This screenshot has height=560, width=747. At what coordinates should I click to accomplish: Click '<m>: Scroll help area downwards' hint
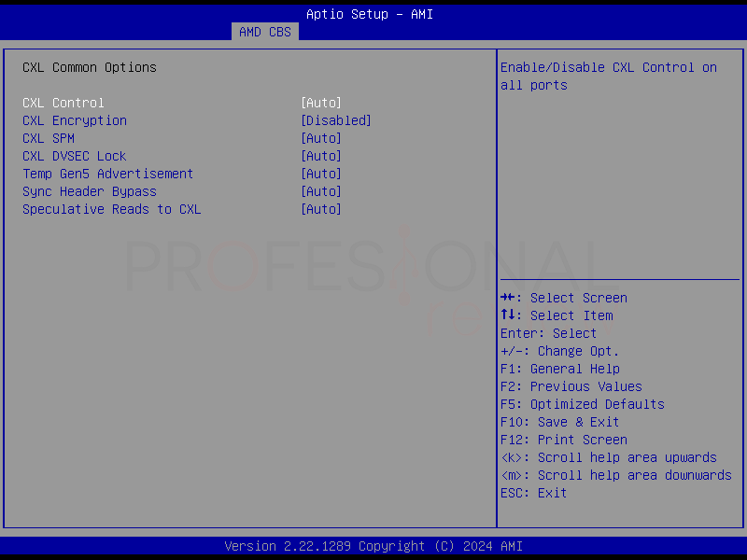coord(616,475)
